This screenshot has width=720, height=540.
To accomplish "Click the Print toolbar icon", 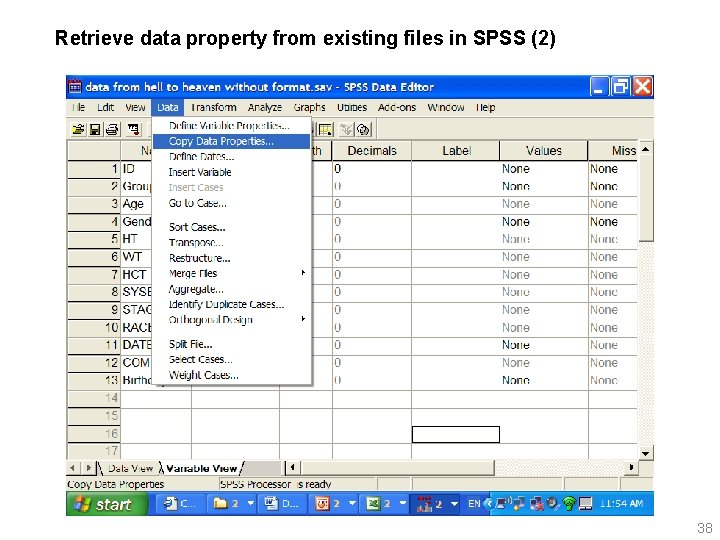I will pos(112,130).
